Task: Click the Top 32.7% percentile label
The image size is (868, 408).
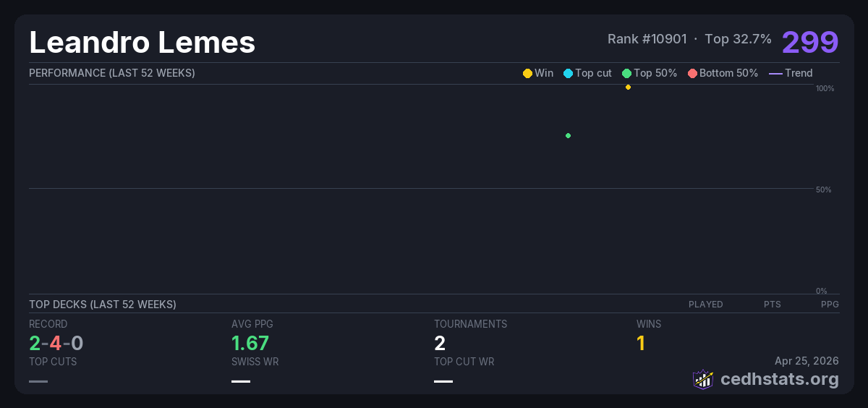Action: point(738,39)
